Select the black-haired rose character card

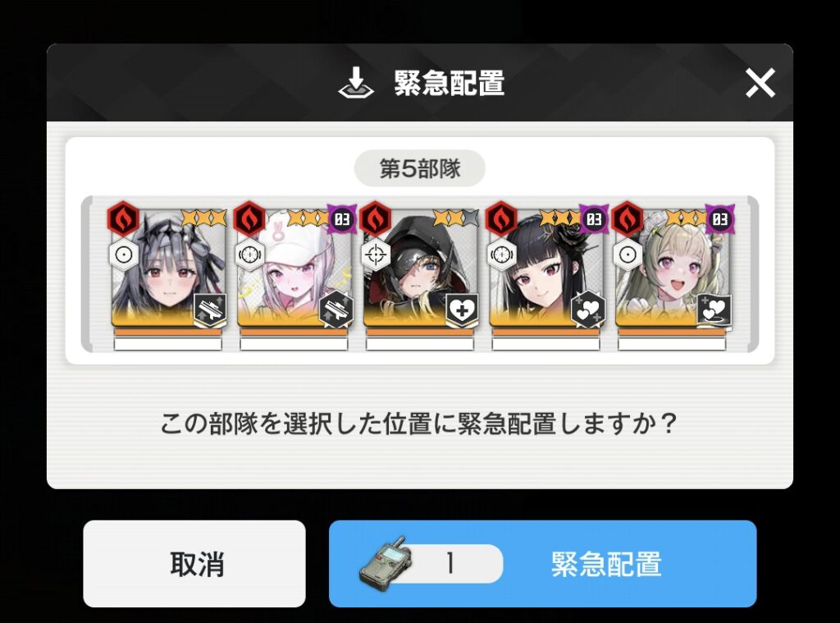[x=546, y=267]
